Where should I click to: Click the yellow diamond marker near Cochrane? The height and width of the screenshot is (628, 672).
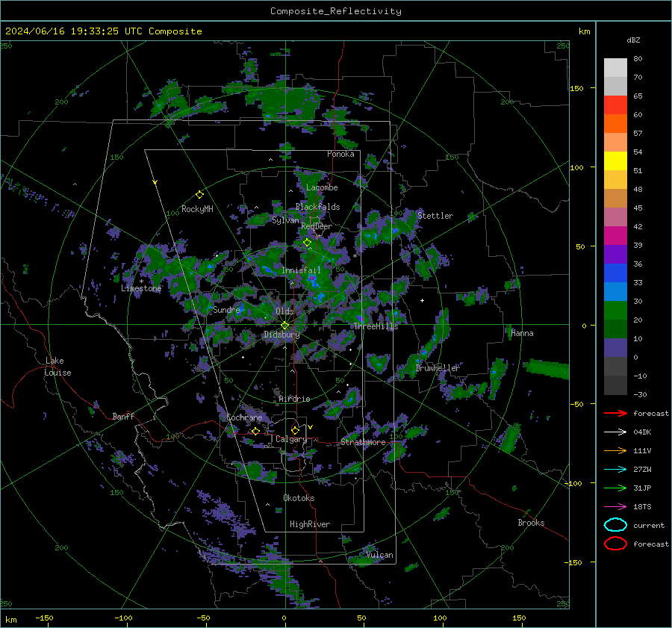point(256,431)
